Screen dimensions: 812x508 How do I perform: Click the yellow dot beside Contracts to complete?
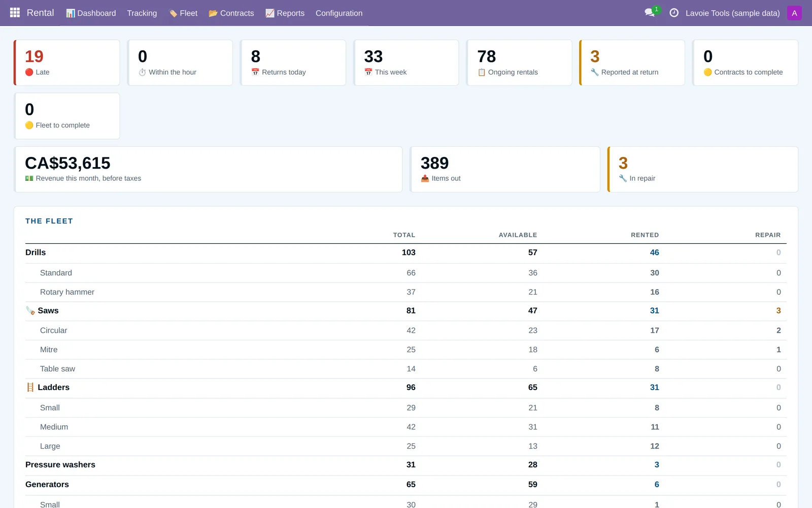point(708,72)
